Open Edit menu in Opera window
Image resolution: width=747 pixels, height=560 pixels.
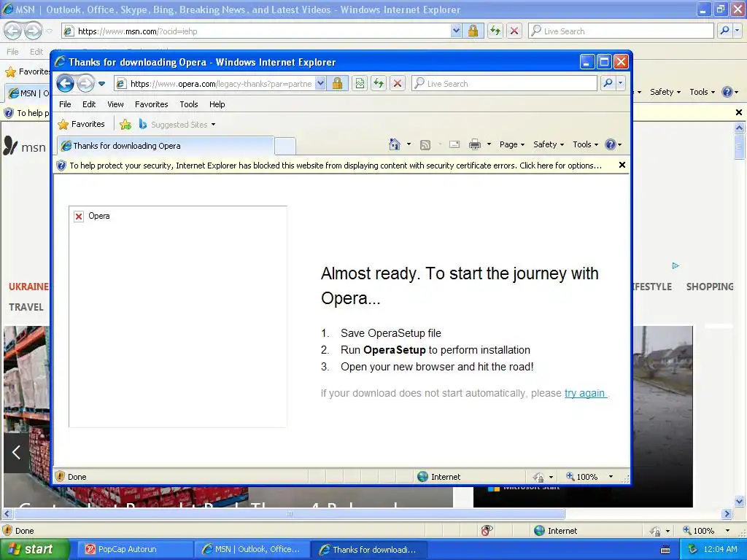click(x=88, y=104)
